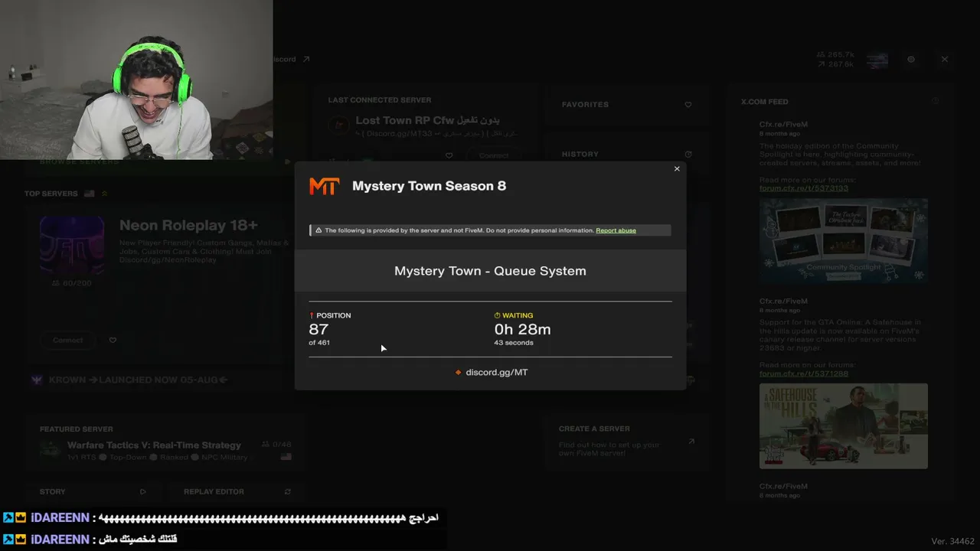The width and height of the screenshot is (980, 551).
Task: Click the second iDAREENN chat message
Action: pos(90,540)
